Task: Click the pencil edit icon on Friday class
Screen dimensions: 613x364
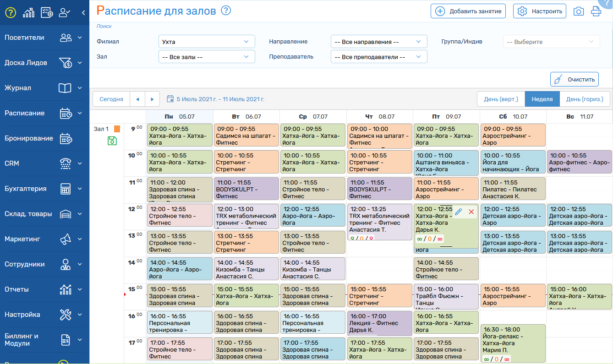Action: (459, 212)
